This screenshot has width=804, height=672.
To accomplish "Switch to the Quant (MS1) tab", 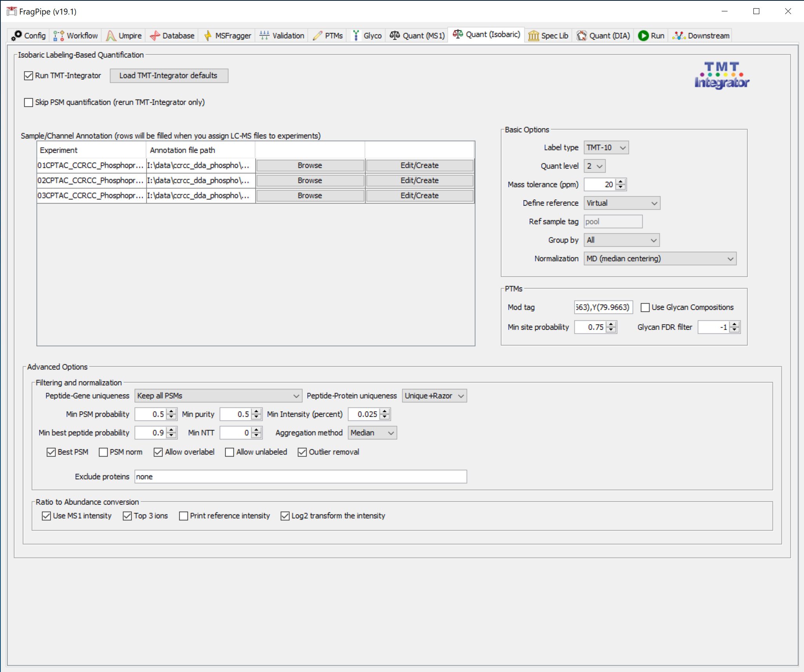I will 417,36.
